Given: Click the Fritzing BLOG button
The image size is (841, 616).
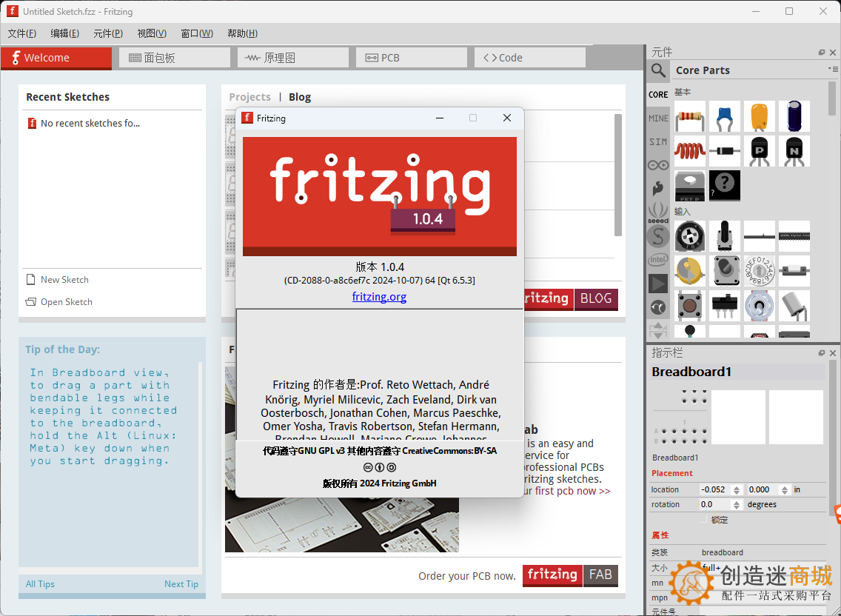Looking at the screenshot, I should click(x=596, y=299).
